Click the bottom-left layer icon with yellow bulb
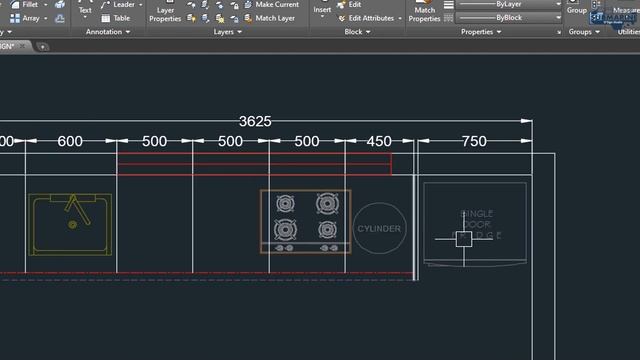640x360 pixels. (x=191, y=18)
